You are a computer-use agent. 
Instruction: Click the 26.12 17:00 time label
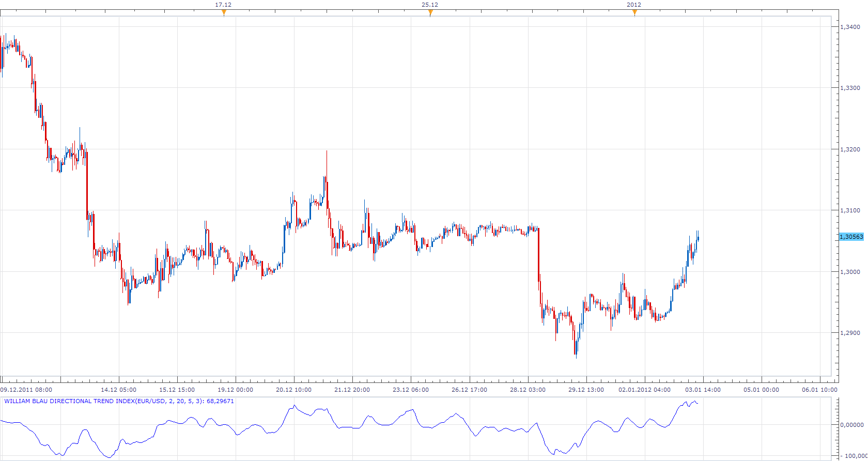click(x=469, y=390)
